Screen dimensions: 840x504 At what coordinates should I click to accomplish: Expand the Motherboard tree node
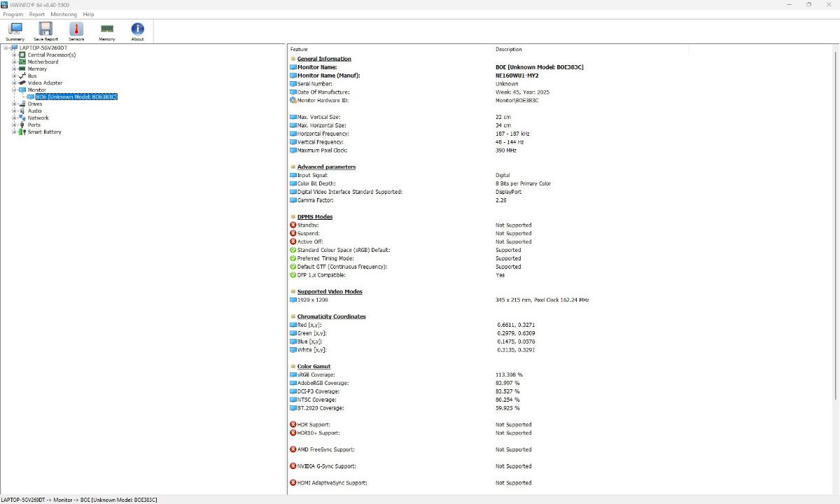click(14, 62)
